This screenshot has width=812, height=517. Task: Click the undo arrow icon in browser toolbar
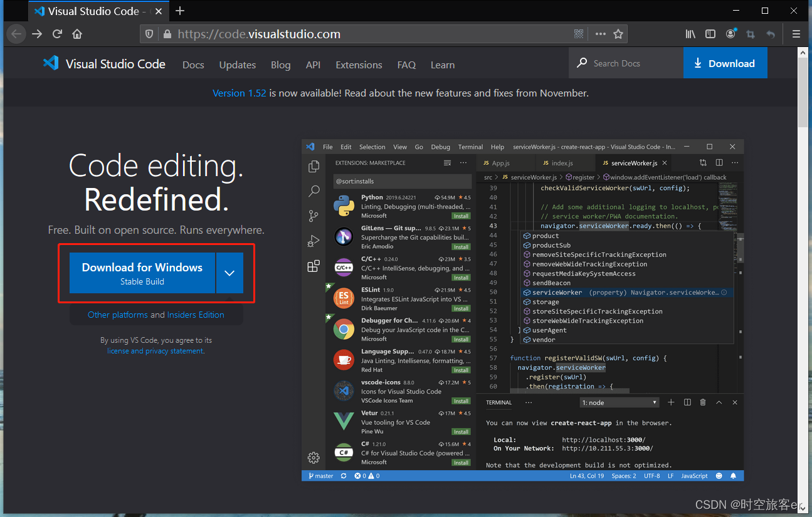(771, 34)
